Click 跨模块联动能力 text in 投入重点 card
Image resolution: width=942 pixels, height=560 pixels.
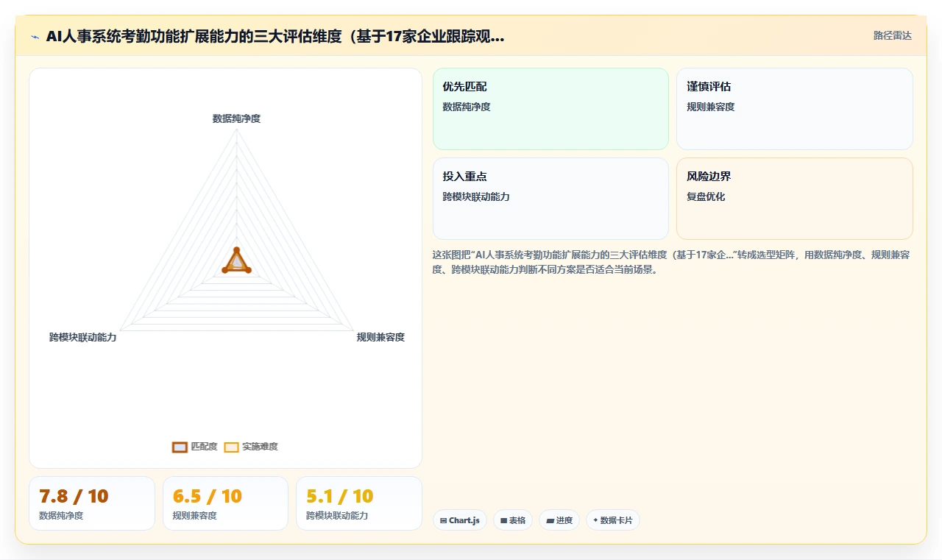pyautogui.click(x=476, y=197)
